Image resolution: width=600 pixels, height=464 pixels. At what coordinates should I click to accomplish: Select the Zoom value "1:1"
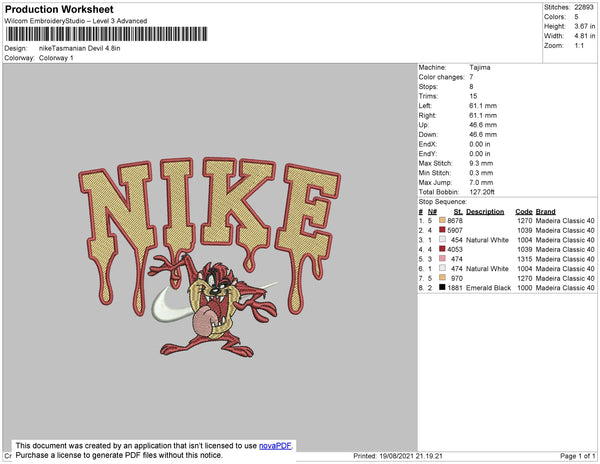click(x=579, y=46)
